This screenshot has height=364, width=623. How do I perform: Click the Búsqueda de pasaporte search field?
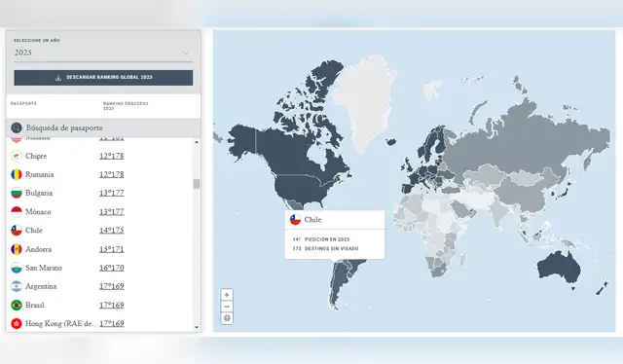103,127
